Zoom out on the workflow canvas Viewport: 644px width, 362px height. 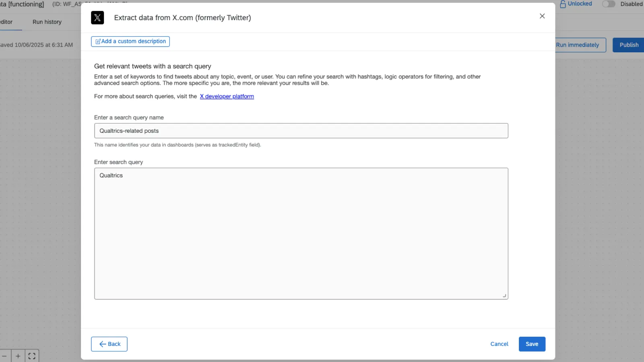pos(4,356)
